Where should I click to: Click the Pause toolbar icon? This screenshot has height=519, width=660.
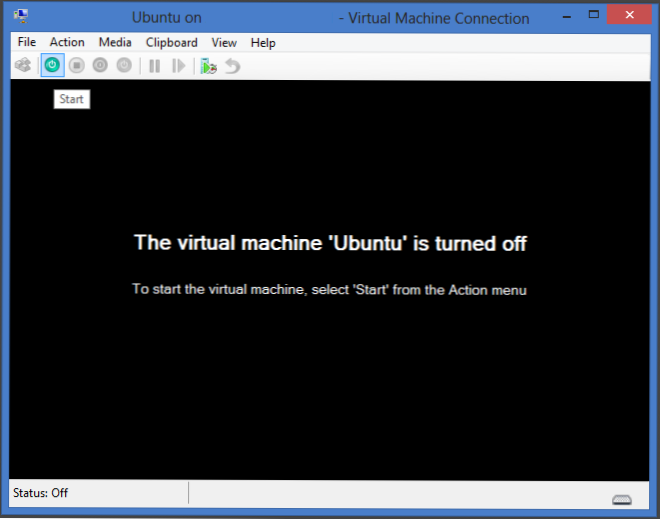154,66
